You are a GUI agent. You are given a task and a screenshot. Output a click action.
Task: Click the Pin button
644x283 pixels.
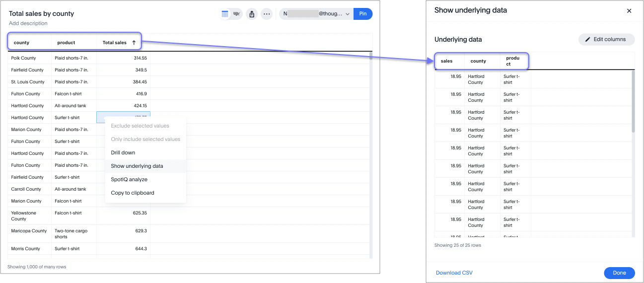click(363, 14)
